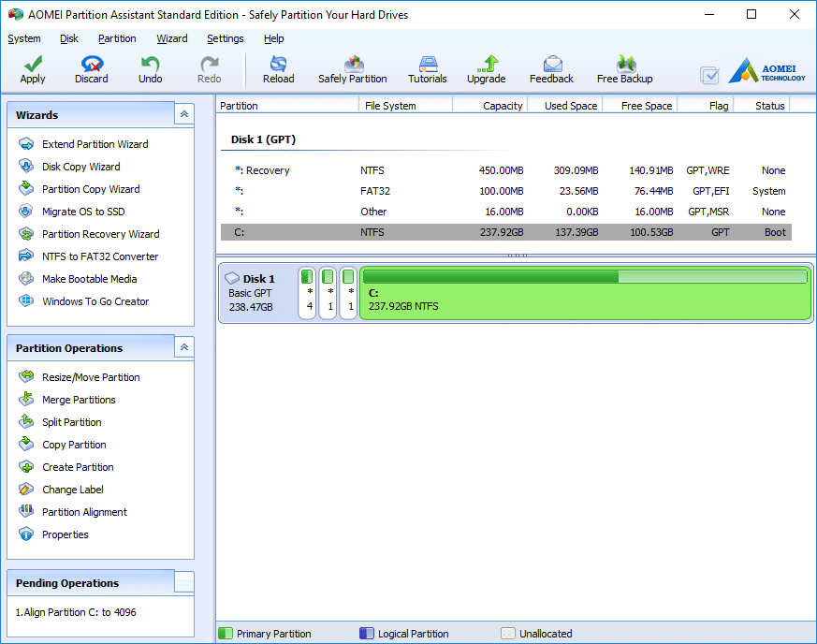The image size is (817, 644).
Task: Click the Partition Alignment icon
Action: pyautogui.click(x=26, y=511)
